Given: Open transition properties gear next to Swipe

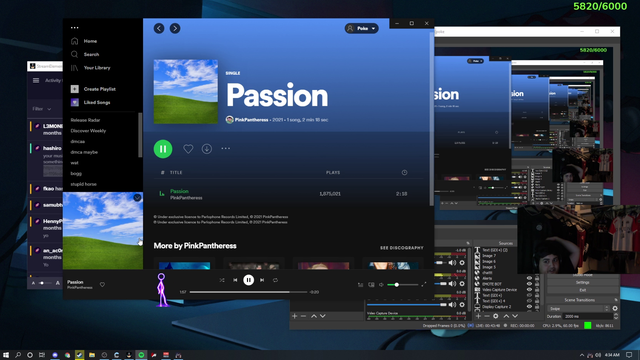Looking at the screenshot, I should [615, 309].
